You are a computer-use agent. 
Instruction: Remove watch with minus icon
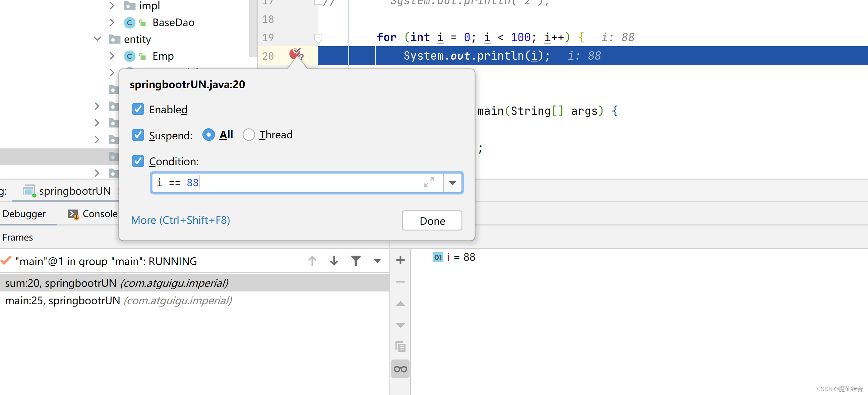[x=400, y=282]
